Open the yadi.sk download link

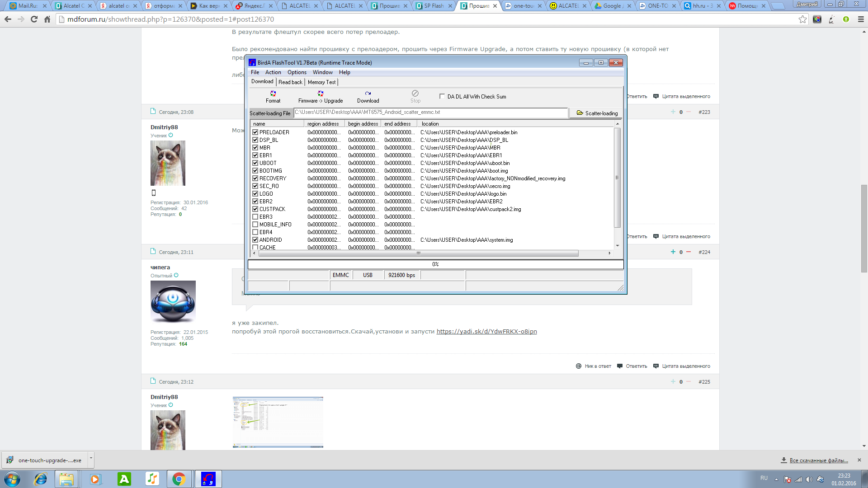pos(486,331)
